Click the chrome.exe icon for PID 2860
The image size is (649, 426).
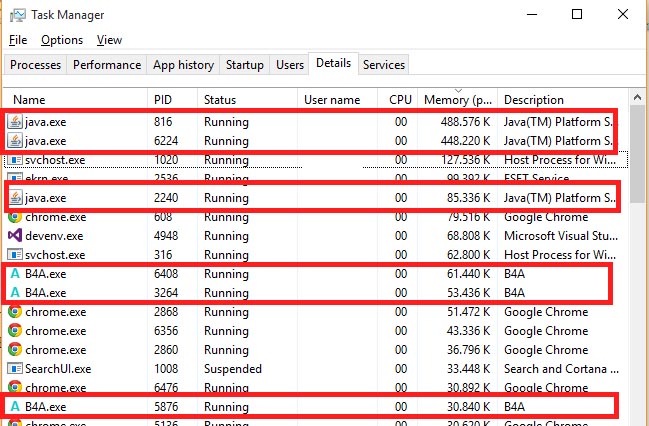point(15,350)
